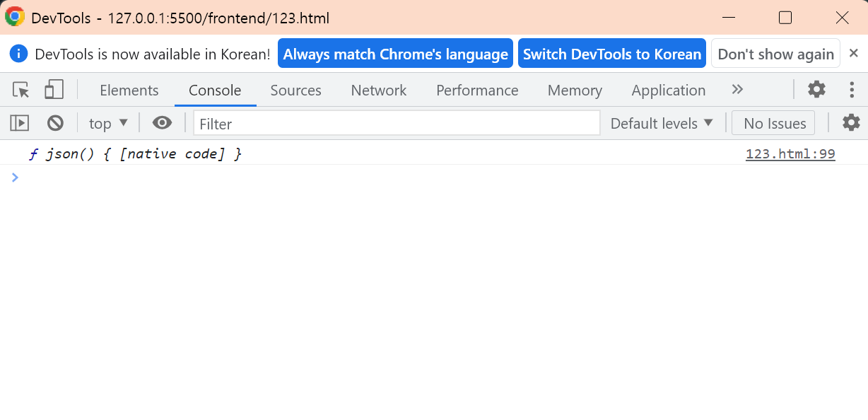This screenshot has width=868, height=420.
Task: Expand the Default levels dropdown
Action: [x=662, y=123]
